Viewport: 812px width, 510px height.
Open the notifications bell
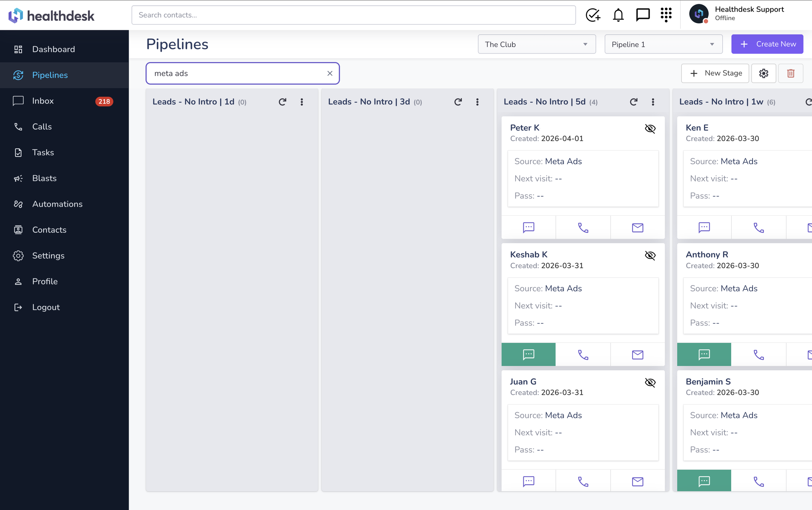pyautogui.click(x=618, y=15)
